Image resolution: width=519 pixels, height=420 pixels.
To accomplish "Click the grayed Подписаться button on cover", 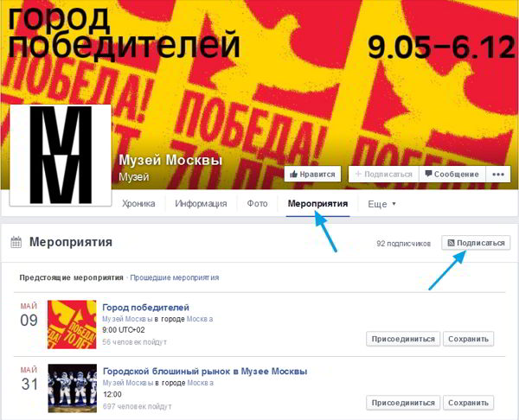I will [x=383, y=174].
